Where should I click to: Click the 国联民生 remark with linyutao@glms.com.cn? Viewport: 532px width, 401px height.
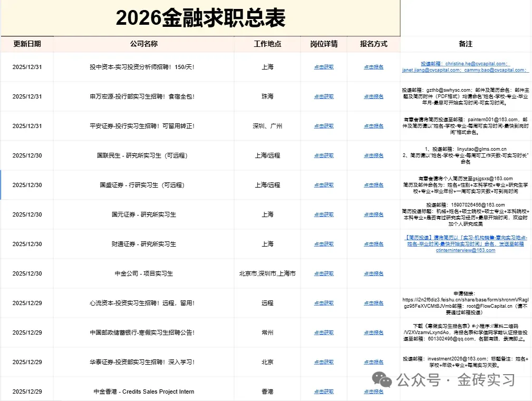(466, 155)
